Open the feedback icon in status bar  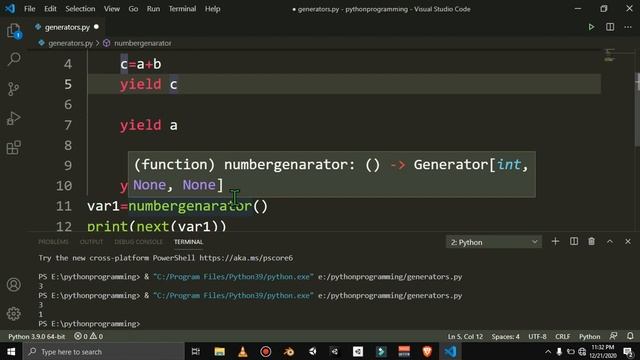pyautogui.click(x=613, y=336)
